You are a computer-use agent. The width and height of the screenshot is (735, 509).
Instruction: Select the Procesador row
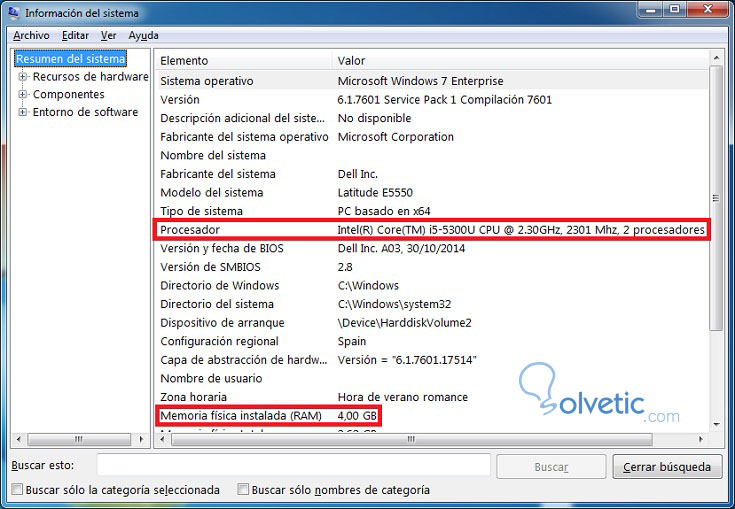pyautogui.click(x=432, y=230)
